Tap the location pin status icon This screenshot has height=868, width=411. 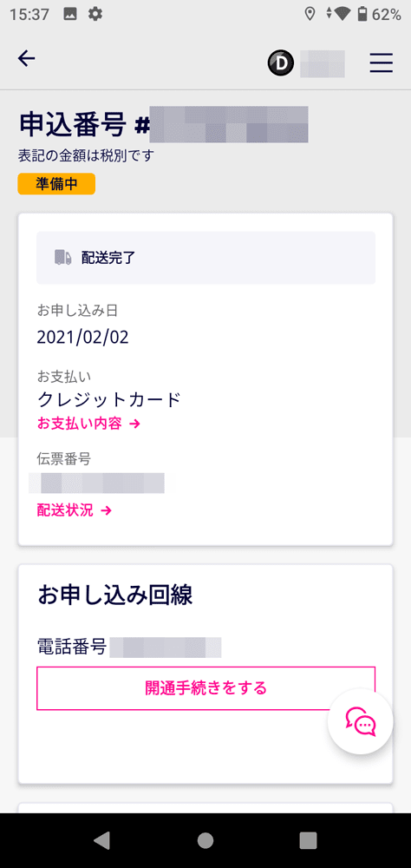310,15
